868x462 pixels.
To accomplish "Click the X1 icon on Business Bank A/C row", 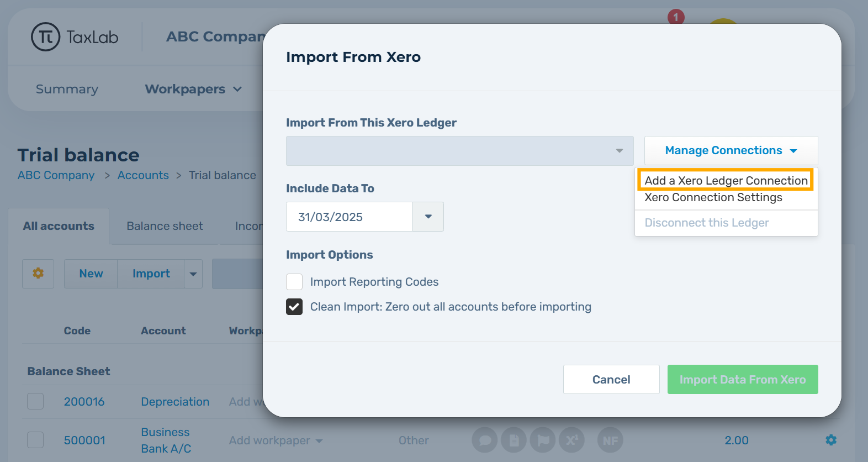I will (572, 440).
